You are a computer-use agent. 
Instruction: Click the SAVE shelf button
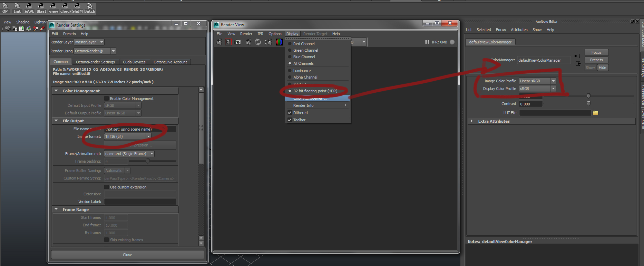click(x=29, y=8)
